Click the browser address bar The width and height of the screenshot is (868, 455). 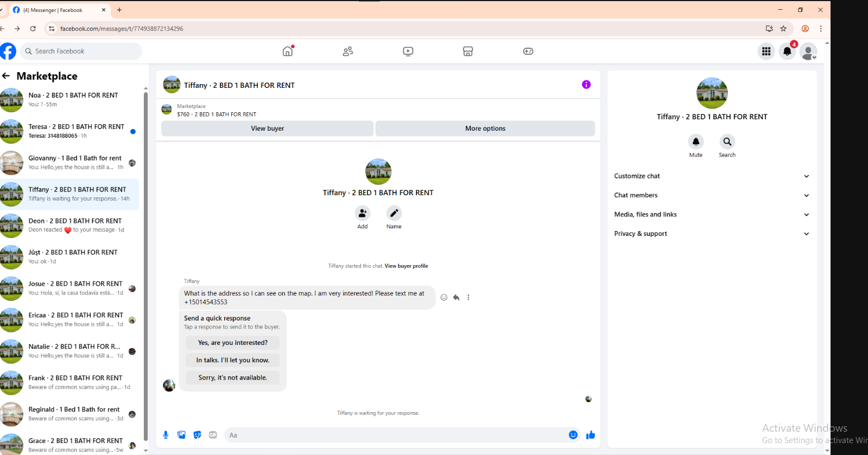(407, 29)
